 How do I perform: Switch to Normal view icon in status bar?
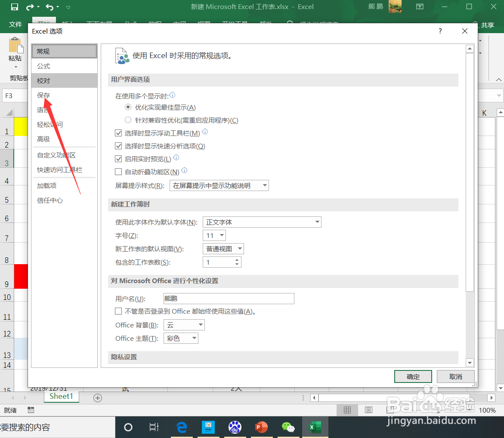point(347,410)
